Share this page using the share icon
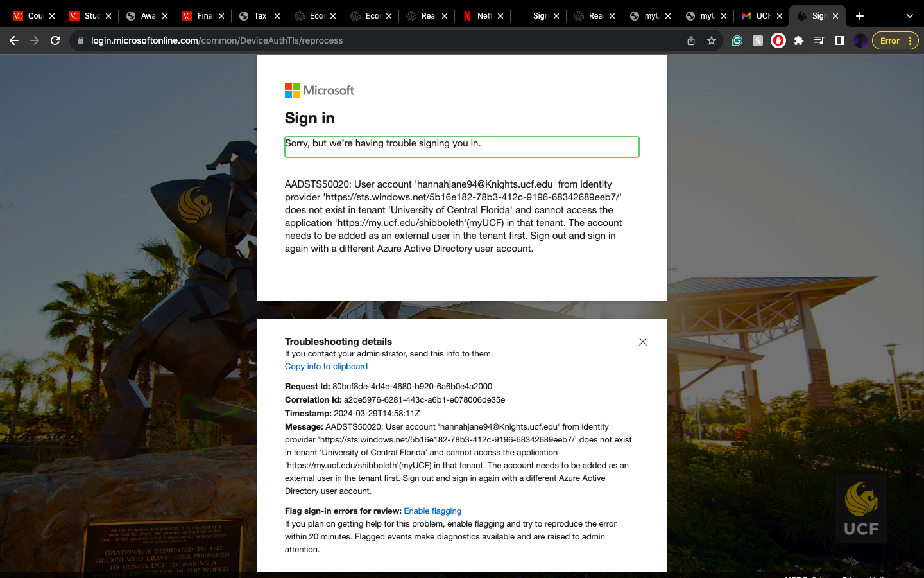The width and height of the screenshot is (924, 578). pyautogui.click(x=691, y=40)
